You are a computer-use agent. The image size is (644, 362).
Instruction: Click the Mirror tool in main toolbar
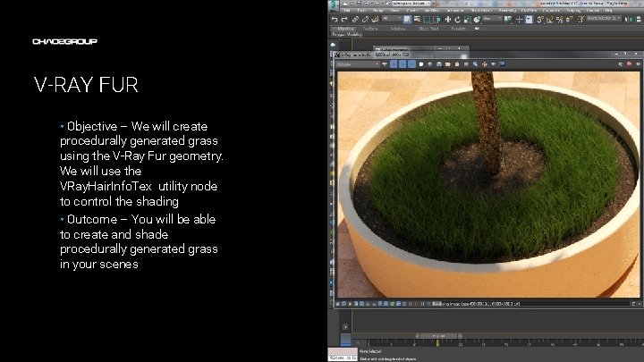click(x=628, y=20)
